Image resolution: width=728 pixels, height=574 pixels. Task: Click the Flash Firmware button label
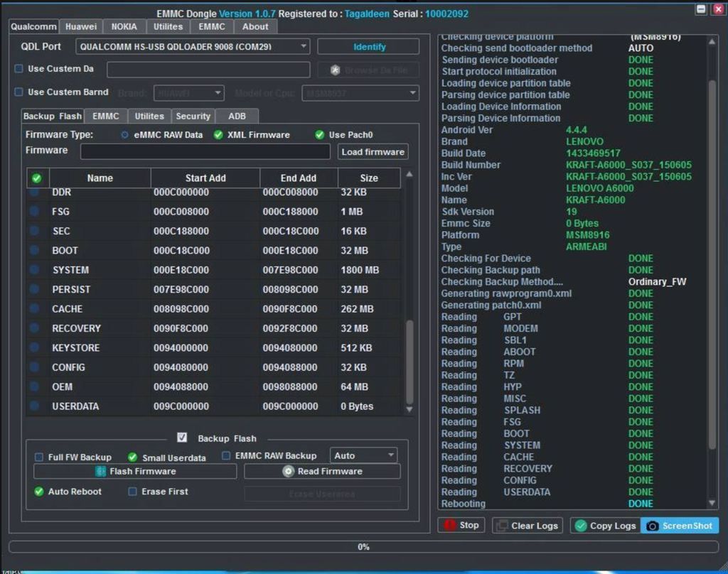142,471
